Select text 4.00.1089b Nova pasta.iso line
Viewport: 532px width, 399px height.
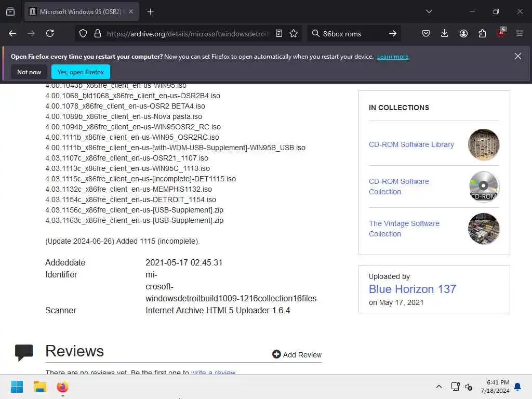pyautogui.click(x=124, y=116)
